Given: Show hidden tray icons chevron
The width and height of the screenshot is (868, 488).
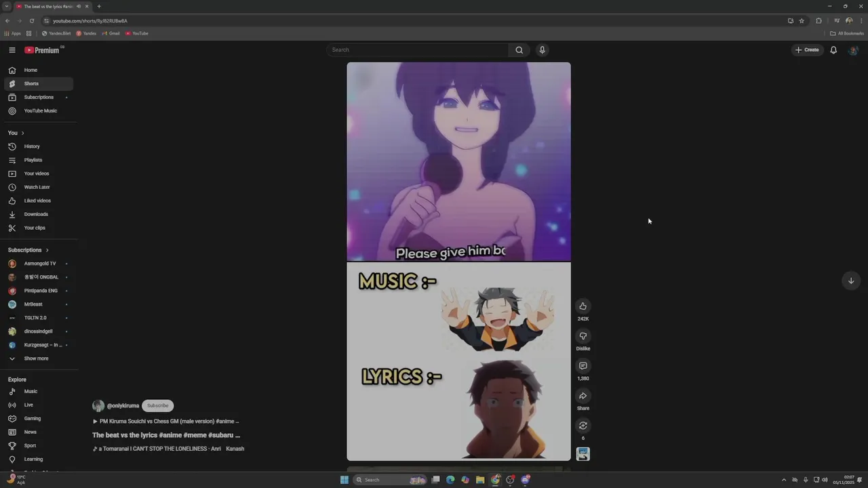Looking at the screenshot, I should pos(784,480).
